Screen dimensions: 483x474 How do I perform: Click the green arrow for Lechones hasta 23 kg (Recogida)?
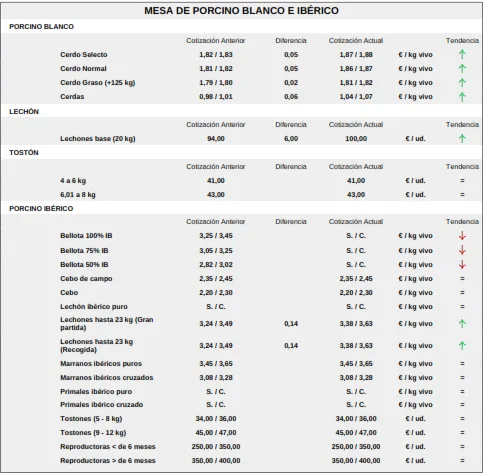462,346
